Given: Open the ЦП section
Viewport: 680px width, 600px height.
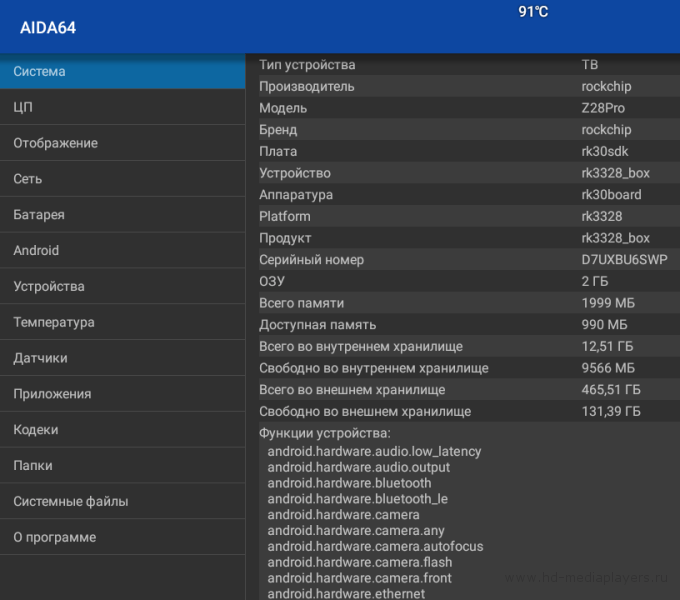Looking at the screenshot, I should pos(122,107).
